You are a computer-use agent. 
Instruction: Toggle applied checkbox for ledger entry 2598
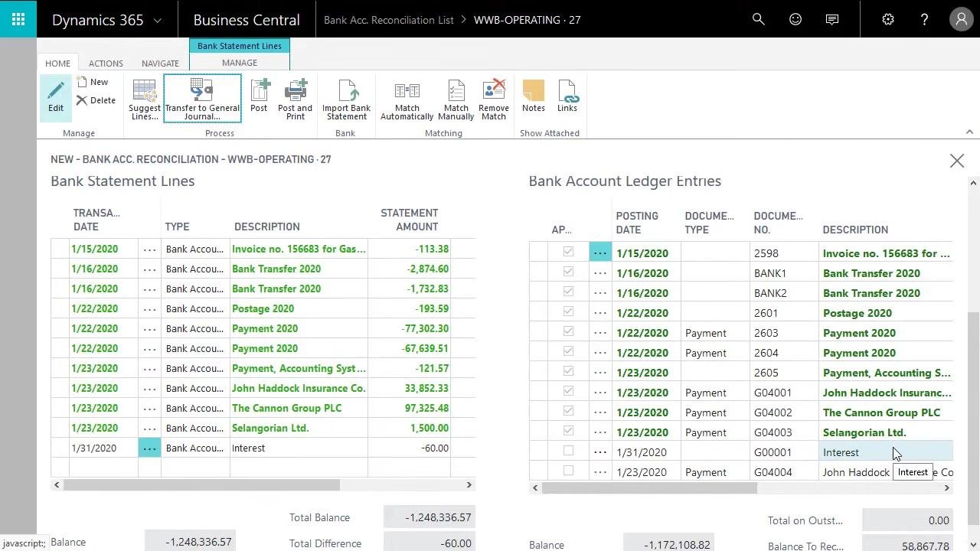[x=568, y=252]
